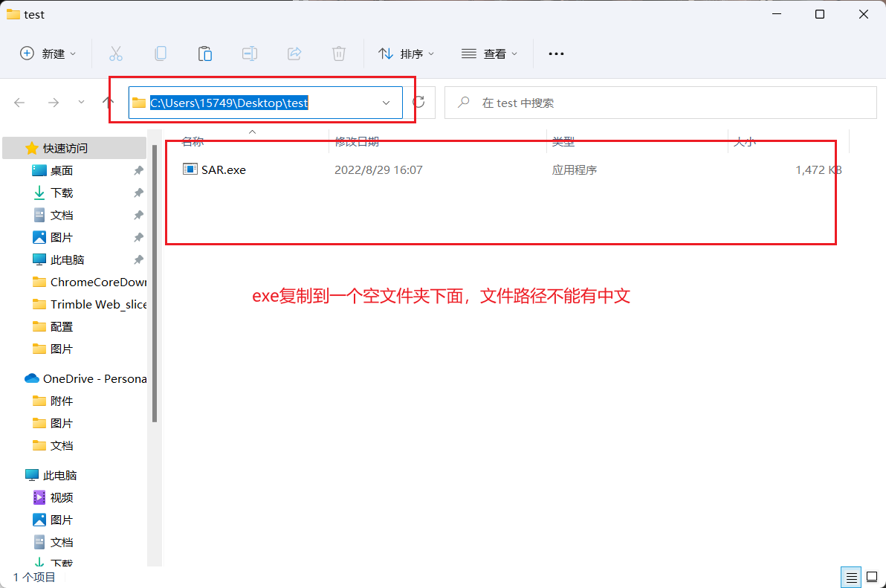Click the navigation pane scrollbar
The image size is (886, 588).
[155, 282]
